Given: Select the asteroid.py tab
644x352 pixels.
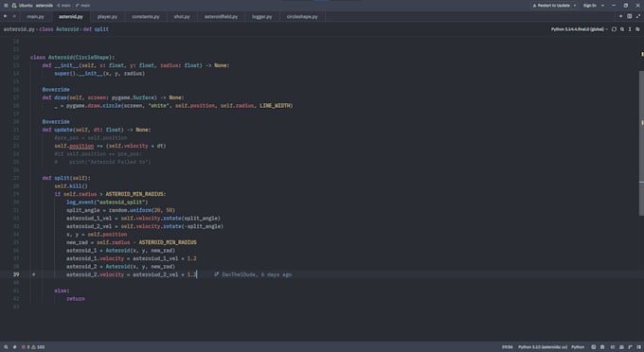Looking at the screenshot, I should point(71,17).
